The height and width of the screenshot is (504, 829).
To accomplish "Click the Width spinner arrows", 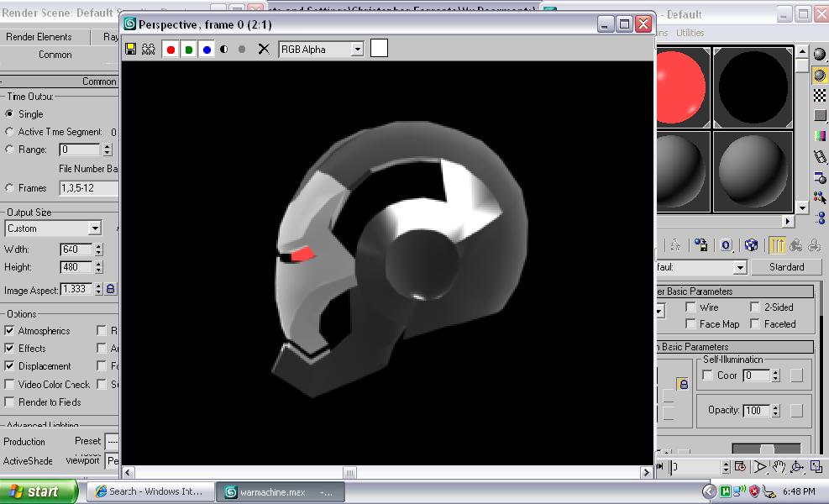I will 98,249.
